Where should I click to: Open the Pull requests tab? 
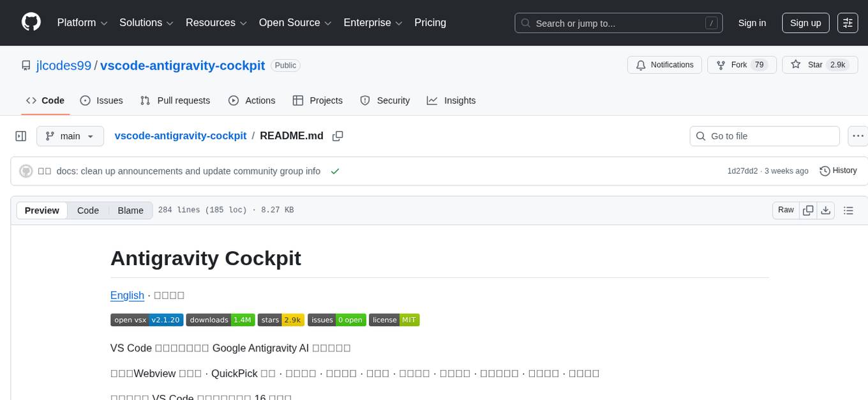[x=176, y=100]
